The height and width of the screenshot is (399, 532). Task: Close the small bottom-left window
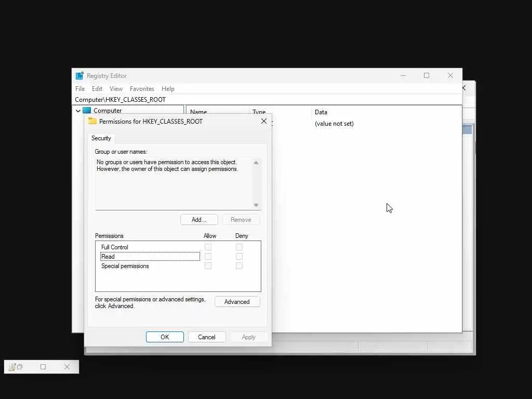(67, 367)
